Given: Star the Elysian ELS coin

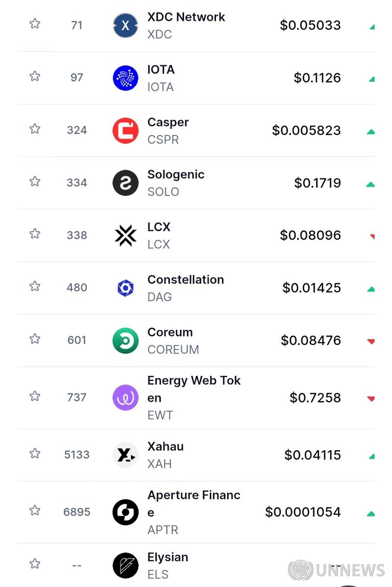Looking at the screenshot, I should [x=35, y=563].
